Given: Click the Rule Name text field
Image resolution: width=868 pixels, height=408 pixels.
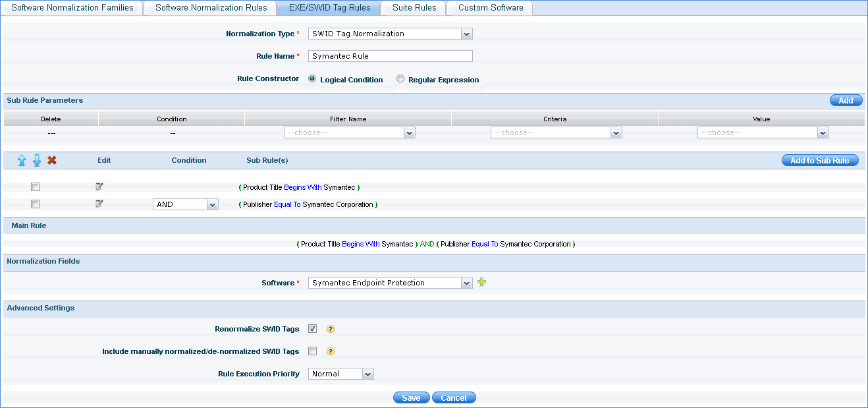Looking at the screenshot, I should pyautogui.click(x=390, y=56).
